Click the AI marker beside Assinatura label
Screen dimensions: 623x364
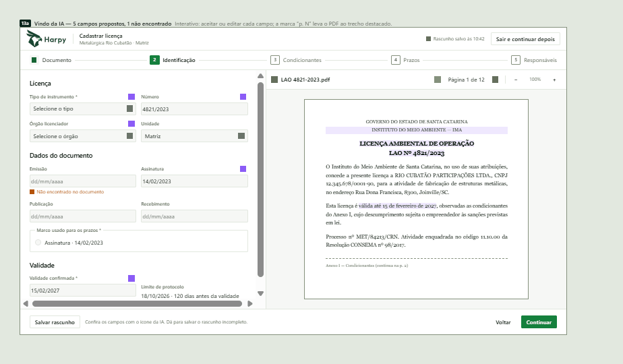[243, 169]
